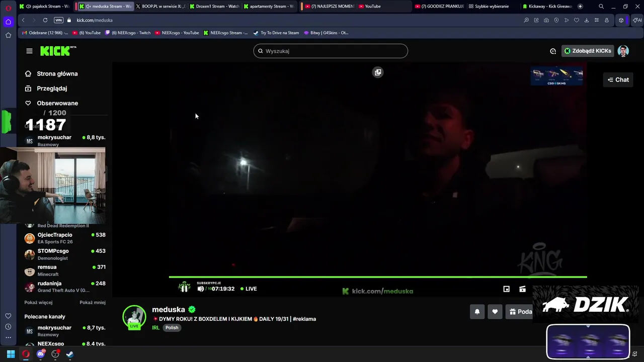This screenshot has width=644, height=362.
Task: Open OjciecTrapcio channel in sidebar
Action: coord(65,238)
